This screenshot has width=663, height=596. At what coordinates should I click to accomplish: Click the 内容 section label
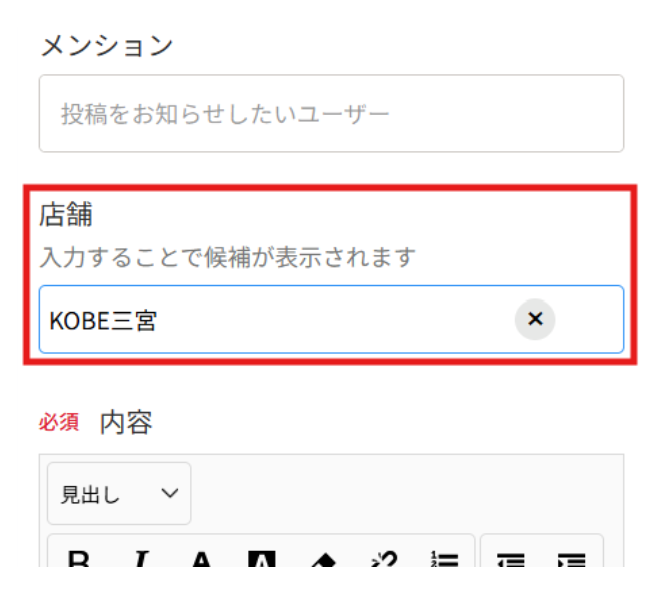pyautogui.click(x=126, y=422)
